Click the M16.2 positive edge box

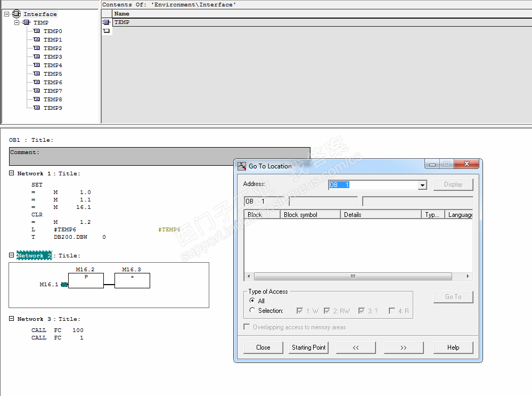[86, 280]
